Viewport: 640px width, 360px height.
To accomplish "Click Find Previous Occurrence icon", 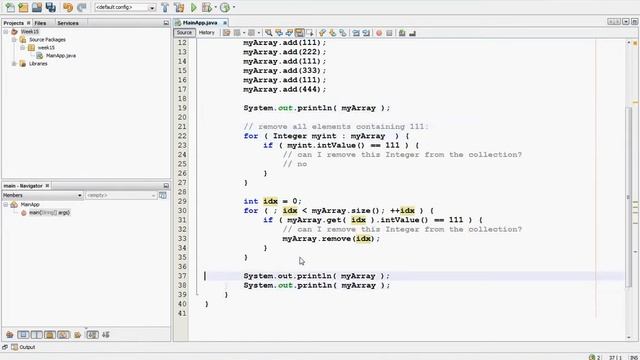I will tap(279, 33).
